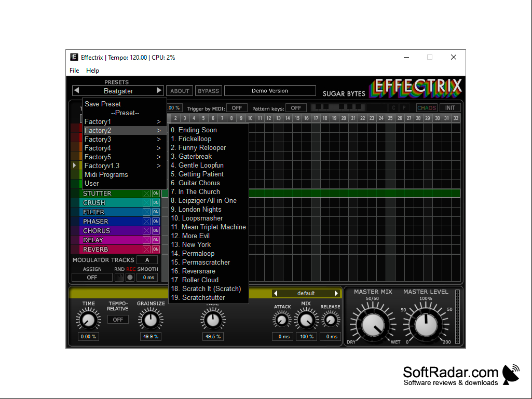Image resolution: width=532 pixels, height=399 pixels.
Task: Toggle the CHORUS effect ON button
Action: pos(156,231)
